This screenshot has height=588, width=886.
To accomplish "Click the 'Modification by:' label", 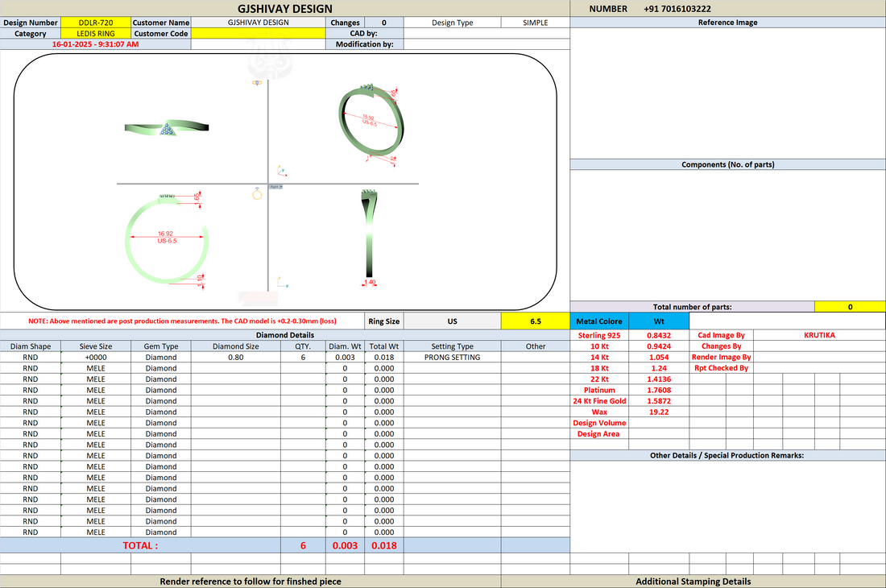I will coord(364,44).
